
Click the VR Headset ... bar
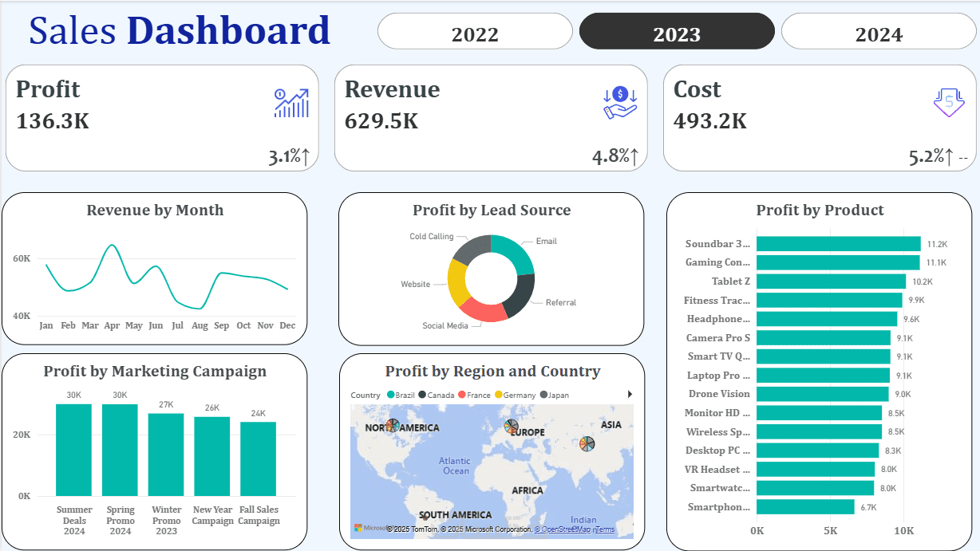click(x=816, y=470)
